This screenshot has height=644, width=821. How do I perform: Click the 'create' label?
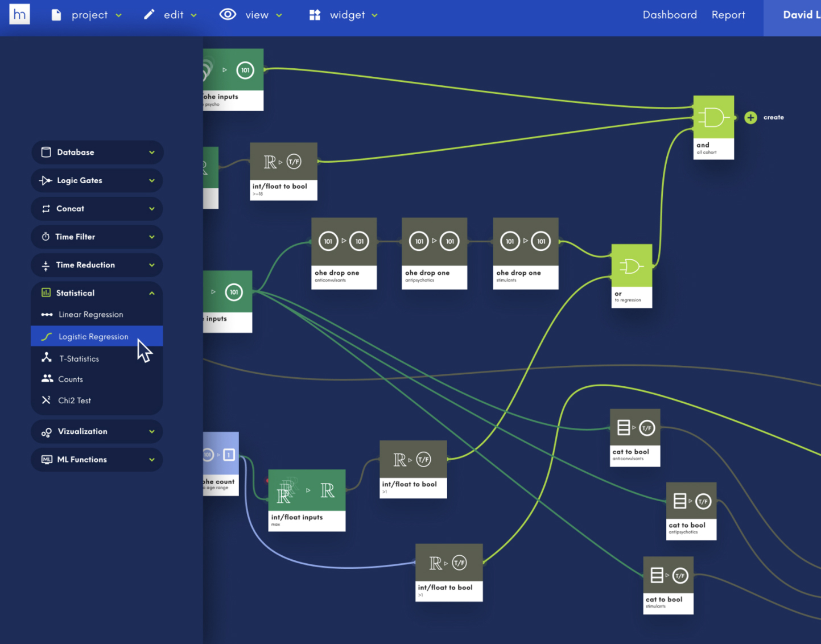pos(773,117)
